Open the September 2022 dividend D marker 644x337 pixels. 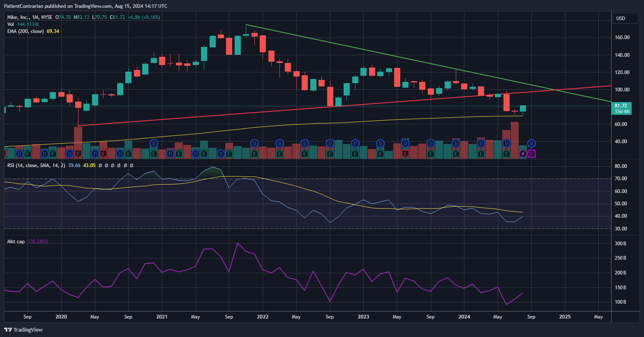tap(330, 144)
